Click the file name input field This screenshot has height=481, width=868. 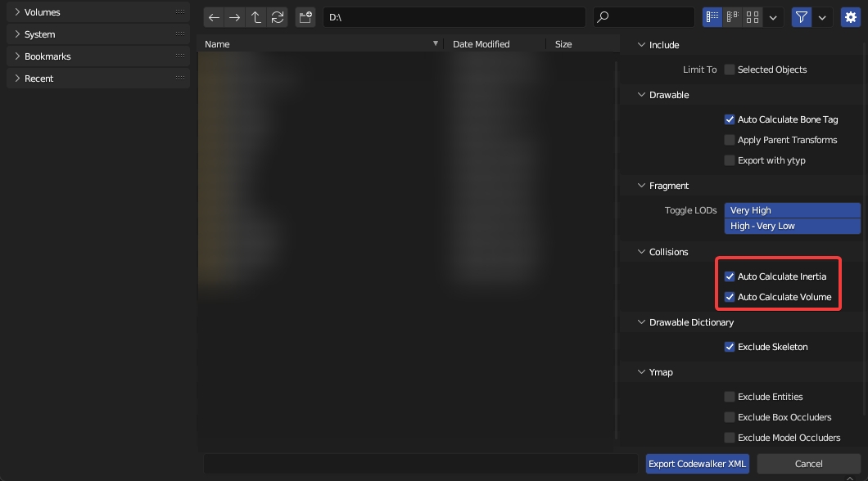point(420,464)
